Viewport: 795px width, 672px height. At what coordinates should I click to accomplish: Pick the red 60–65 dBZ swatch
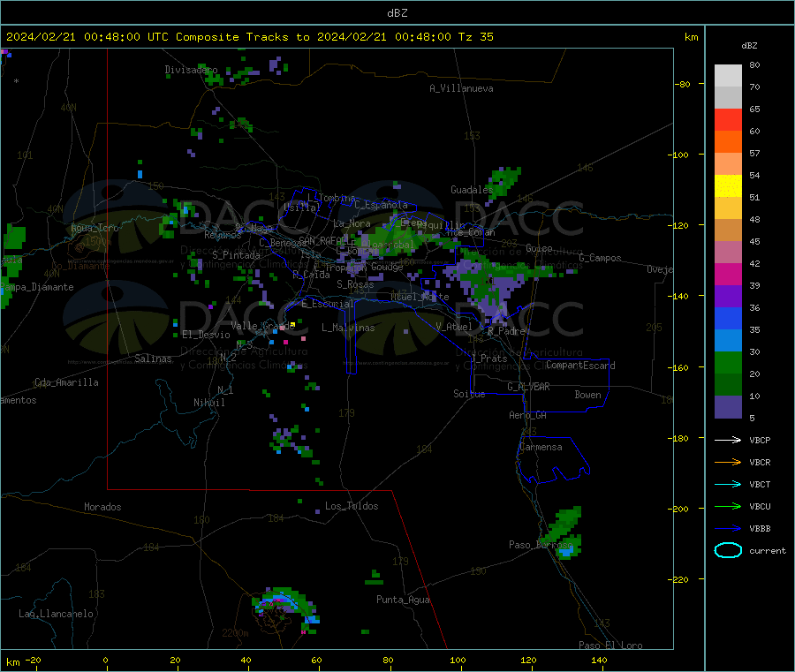(x=728, y=120)
